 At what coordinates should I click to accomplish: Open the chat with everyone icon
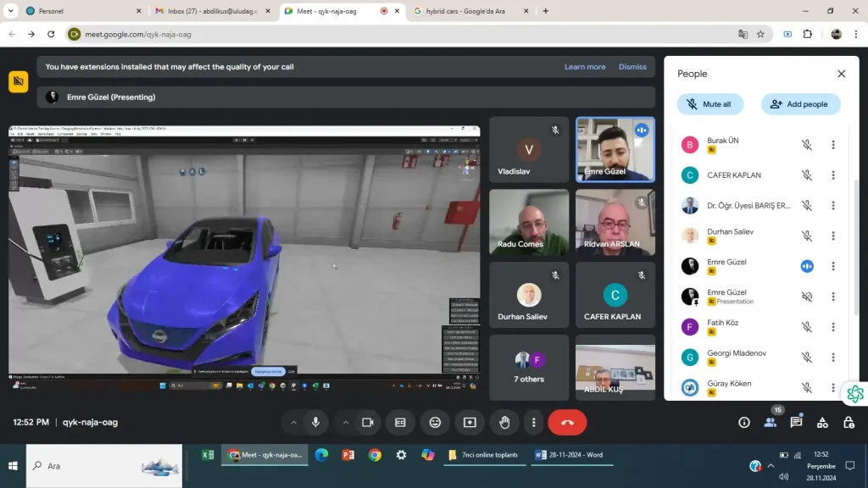click(796, 422)
